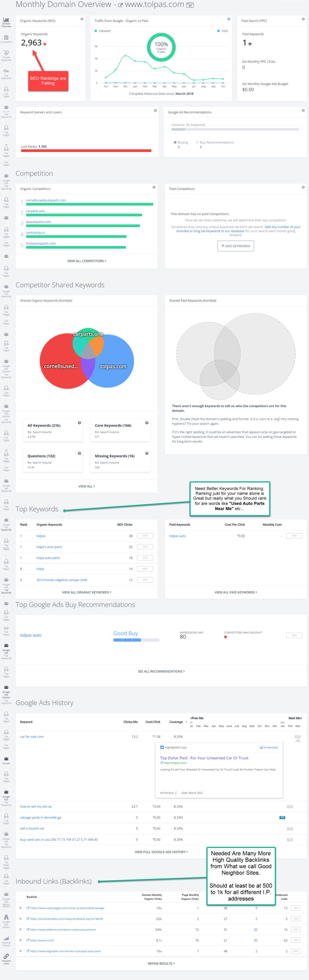Screen dimensions: 309x980
Task: Expand View All Organic Keywords
Action: pyautogui.click(x=87, y=592)
